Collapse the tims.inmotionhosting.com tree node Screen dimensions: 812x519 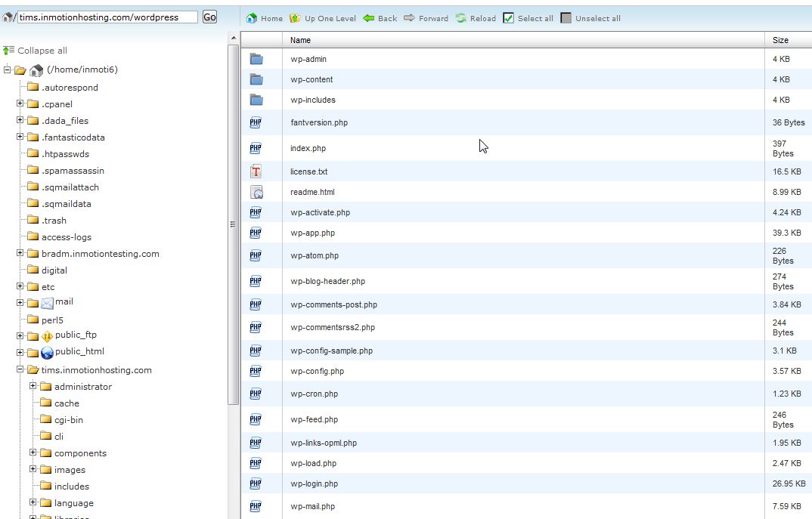point(20,370)
